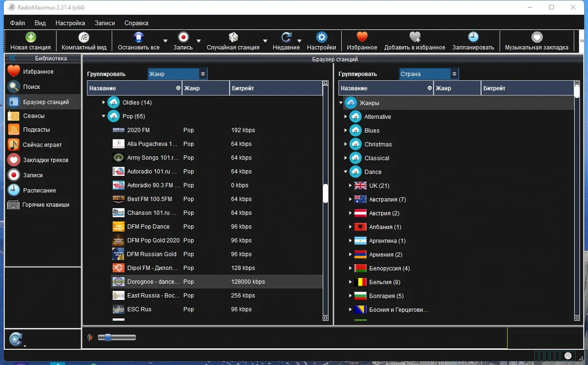Click the speaker mute icon
Viewport: 588px width, 365px height.
point(90,337)
